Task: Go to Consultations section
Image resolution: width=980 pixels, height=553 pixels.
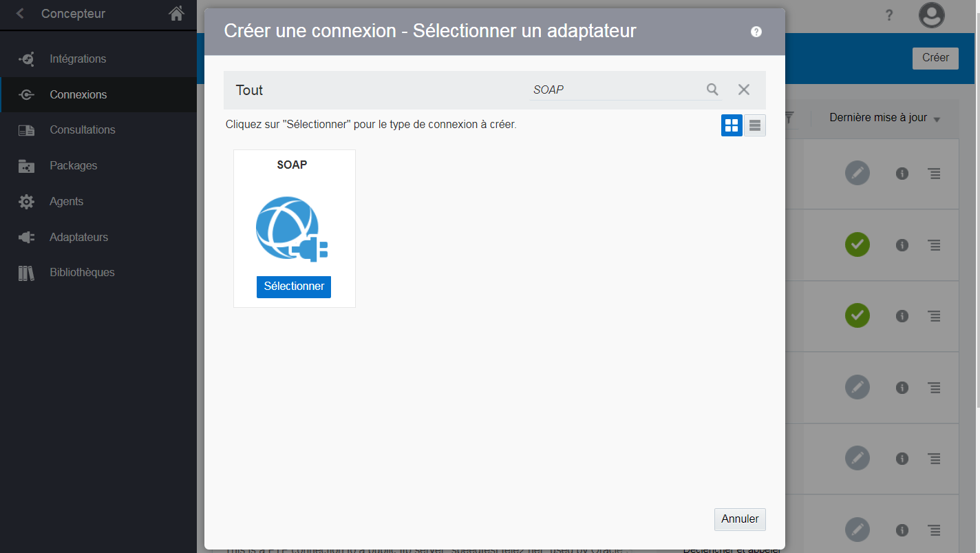Action: tap(82, 130)
